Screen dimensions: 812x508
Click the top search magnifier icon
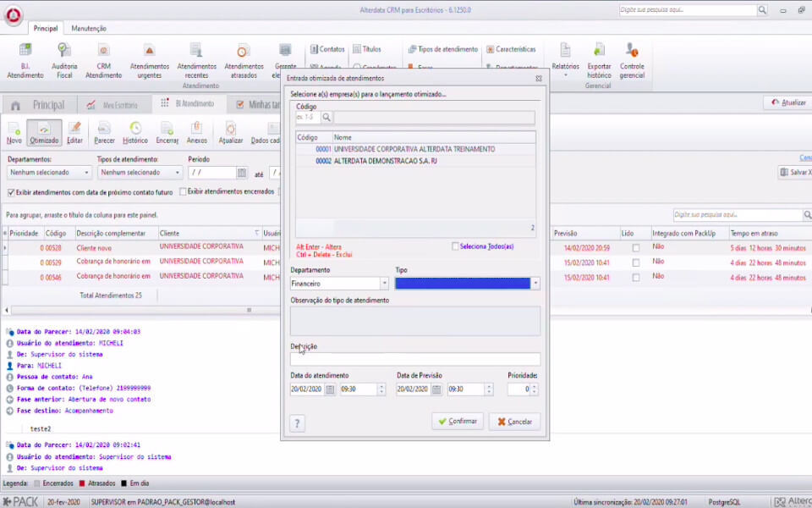pos(762,10)
